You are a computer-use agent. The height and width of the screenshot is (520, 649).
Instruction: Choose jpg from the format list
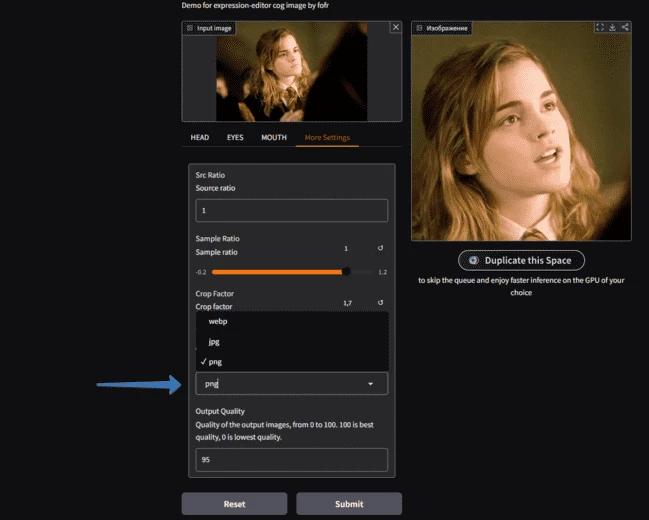(292, 342)
